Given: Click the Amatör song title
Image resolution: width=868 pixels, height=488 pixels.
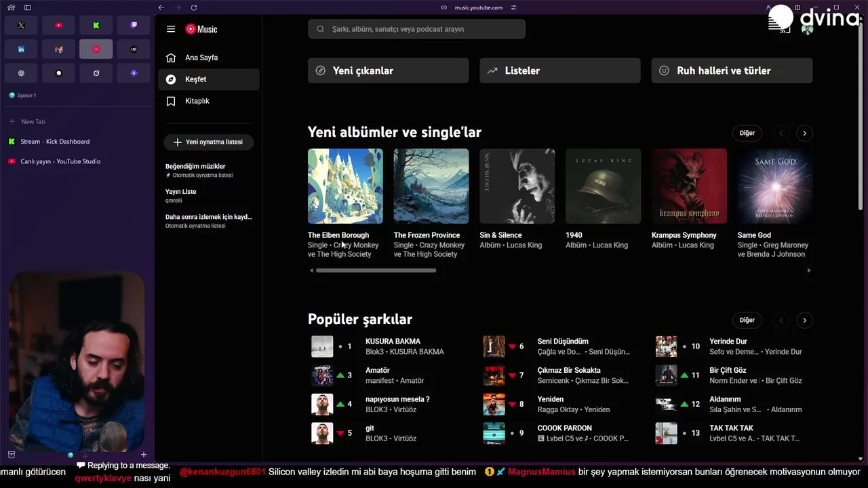Looking at the screenshot, I should [378, 370].
